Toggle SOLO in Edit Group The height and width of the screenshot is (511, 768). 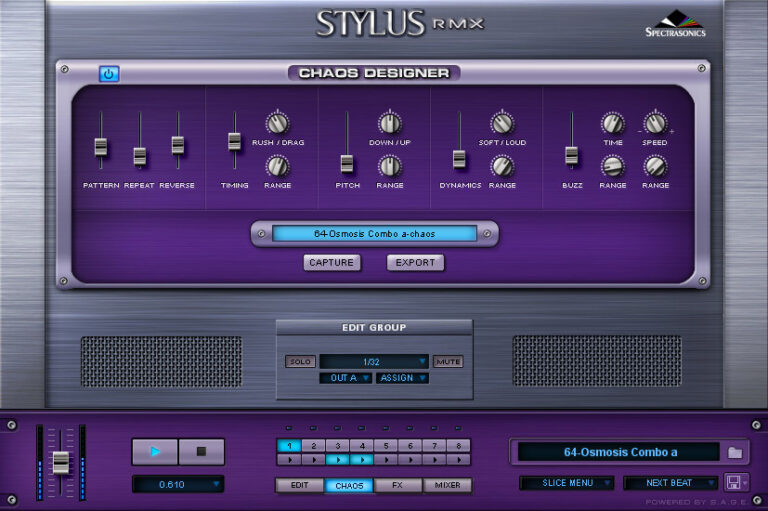(300, 362)
